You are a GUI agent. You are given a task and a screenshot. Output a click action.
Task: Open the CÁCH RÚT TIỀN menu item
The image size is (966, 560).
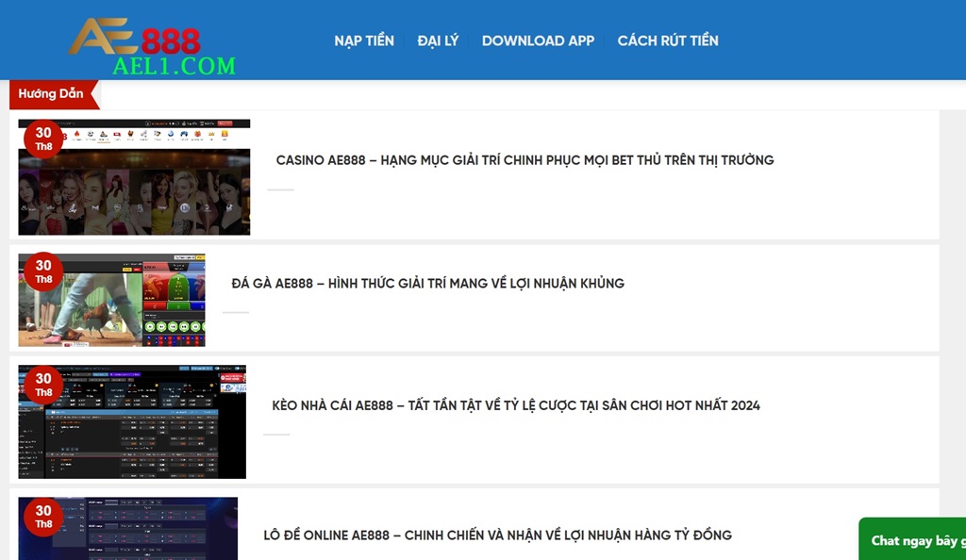(668, 41)
